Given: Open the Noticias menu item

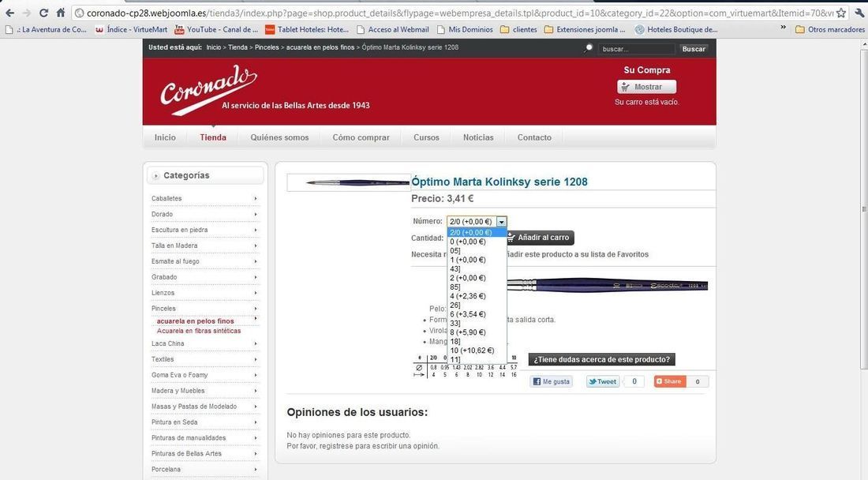Looking at the screenshot, I should coord(478,137).
